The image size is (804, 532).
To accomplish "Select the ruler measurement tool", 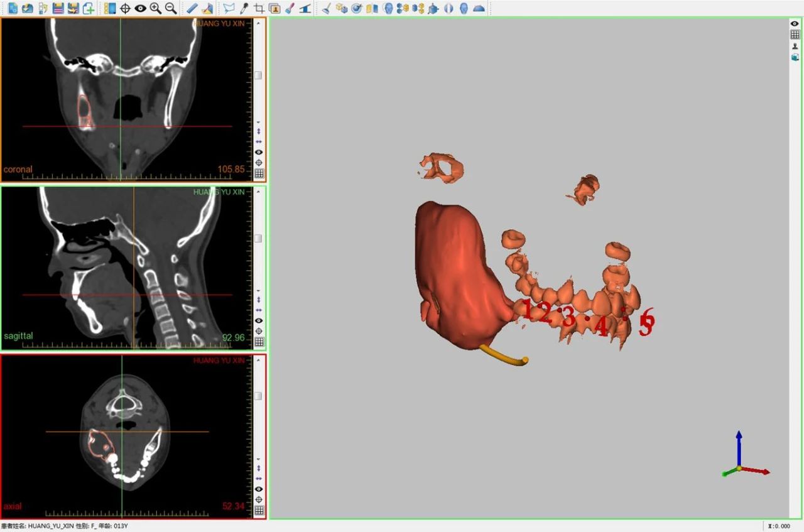I will coord(192,8).
